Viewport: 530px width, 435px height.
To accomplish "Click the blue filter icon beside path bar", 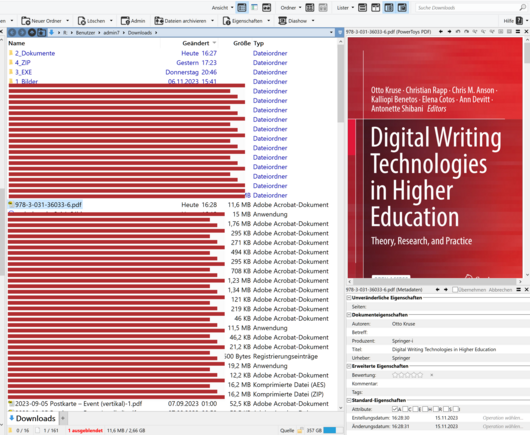I will coord(340,32).
